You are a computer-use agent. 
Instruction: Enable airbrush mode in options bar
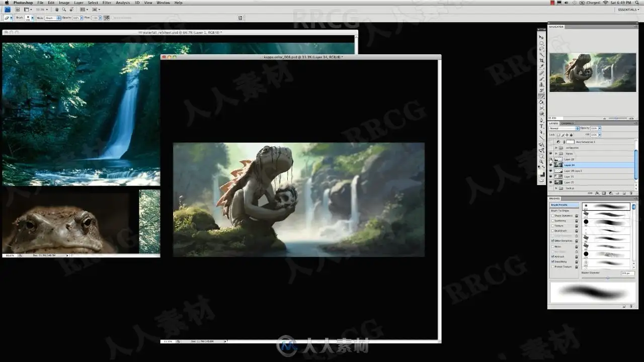[107, 18]
